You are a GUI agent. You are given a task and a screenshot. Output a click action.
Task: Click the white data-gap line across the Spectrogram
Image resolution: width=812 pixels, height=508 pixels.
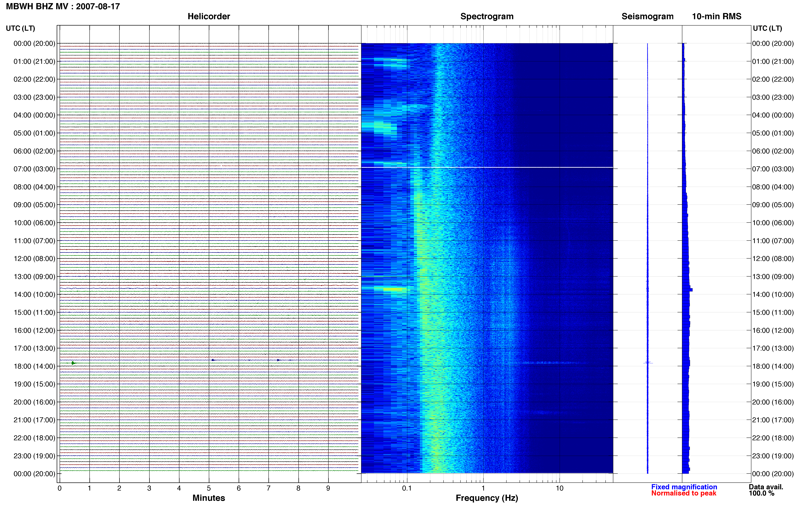pyautogui.click(x=487, y=167)
